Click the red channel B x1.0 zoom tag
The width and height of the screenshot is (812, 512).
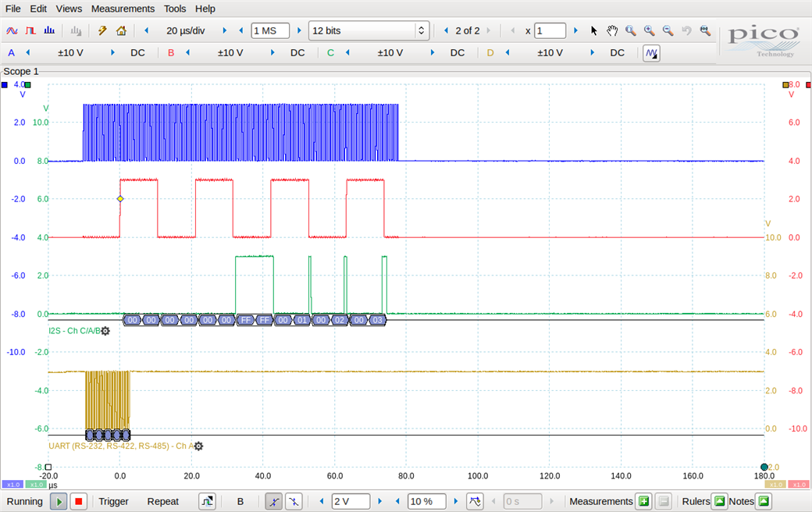[x=799, y=485]
